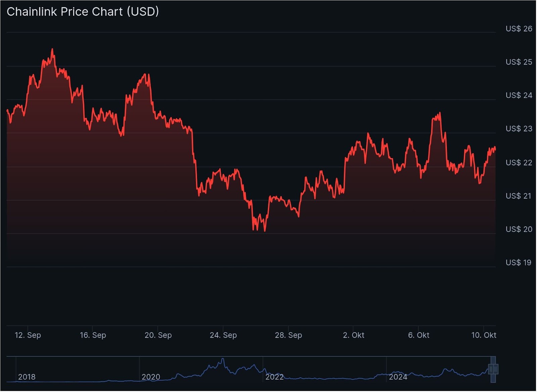The height and width of the screenshot is (392, 537).
Task: Select the 10. Okt date label
Action: tap(484, 335)
